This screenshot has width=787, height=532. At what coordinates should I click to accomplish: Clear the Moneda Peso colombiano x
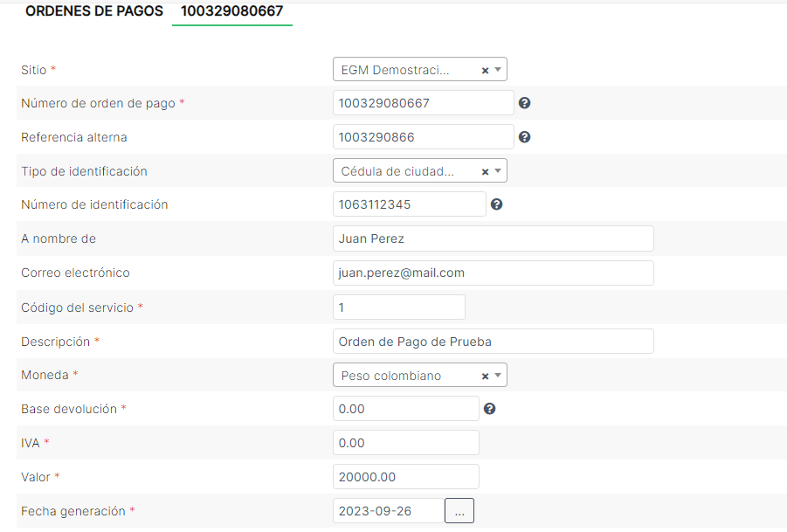(485, 376)
